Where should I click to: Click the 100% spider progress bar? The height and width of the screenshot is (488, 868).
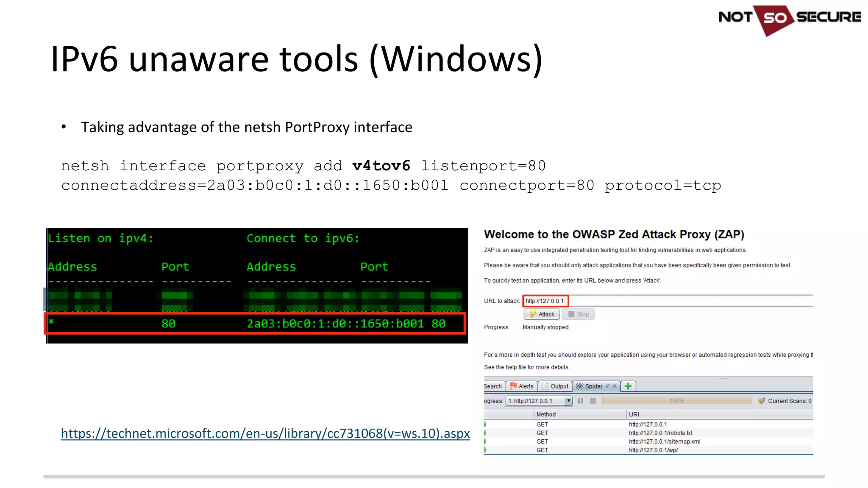click(x=676, y=401)
